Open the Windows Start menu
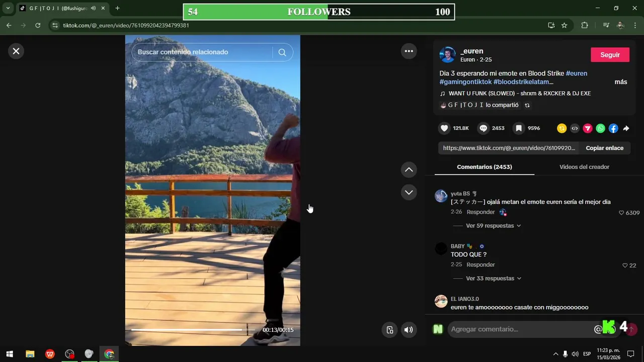The image size is (644, 362). tap(9, 354)
